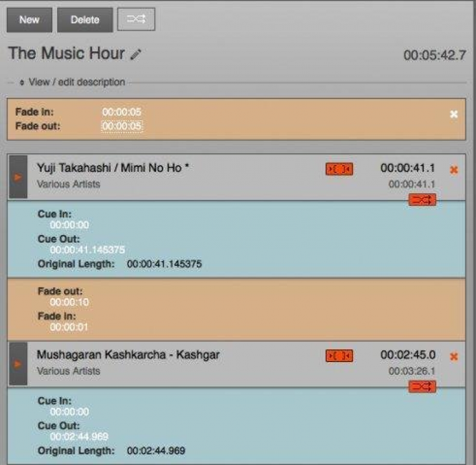Close the main fade settings panel

click(x=453, y=114)
